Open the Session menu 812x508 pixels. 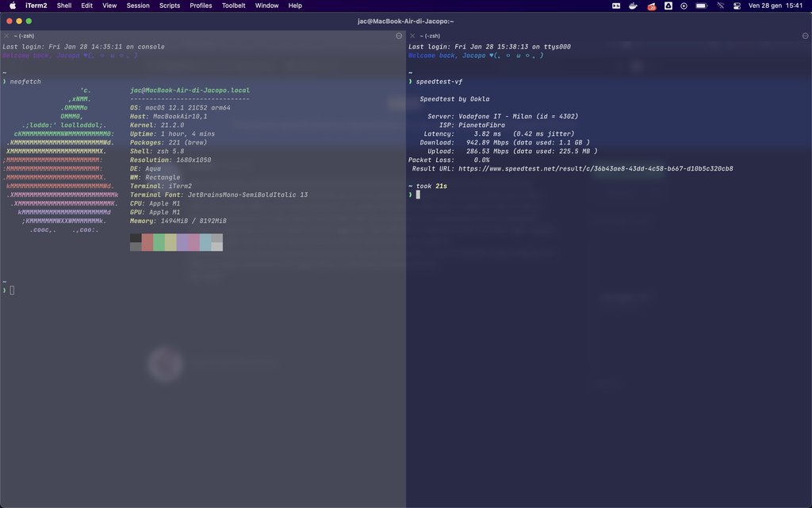[138, 6]
